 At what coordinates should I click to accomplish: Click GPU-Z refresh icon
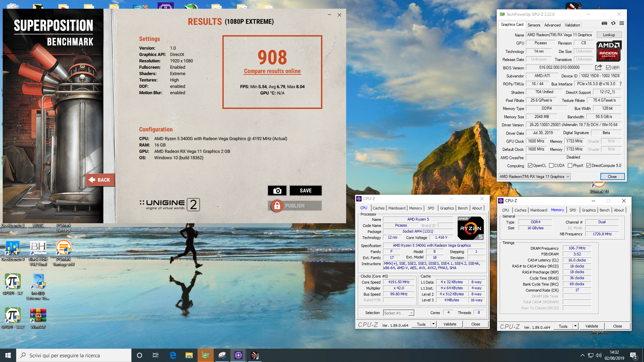tap(613, 23)
